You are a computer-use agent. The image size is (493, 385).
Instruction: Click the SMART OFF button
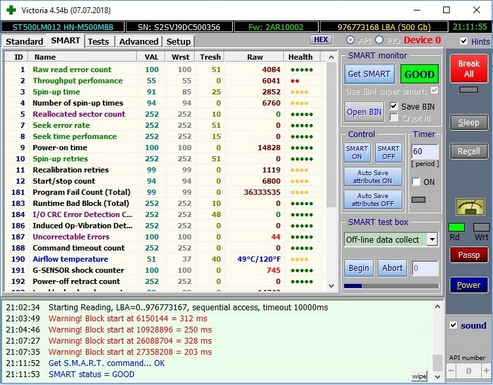[x=388, y=152]
